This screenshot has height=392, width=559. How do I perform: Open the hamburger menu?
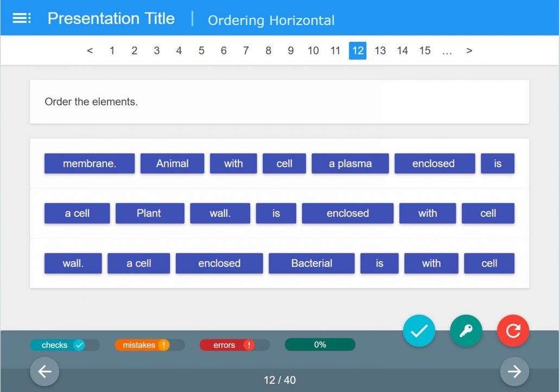pyautogui.click(x=21, y=17)
